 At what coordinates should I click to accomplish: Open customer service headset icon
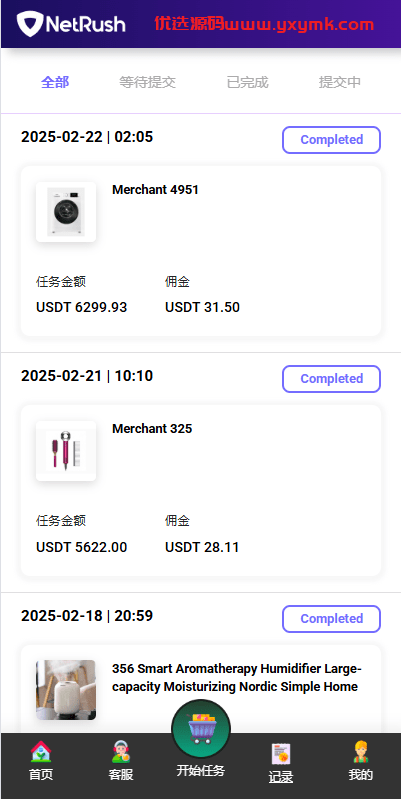[121, 752]
